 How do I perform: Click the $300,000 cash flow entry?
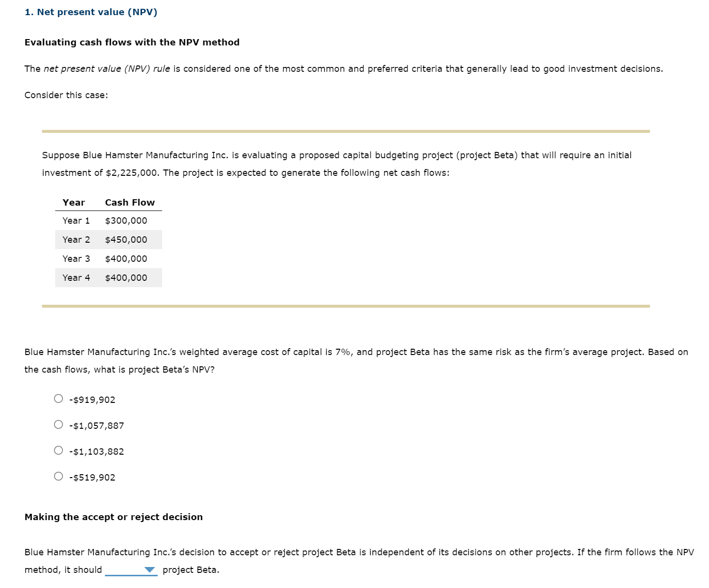click(x=126, y=220)
